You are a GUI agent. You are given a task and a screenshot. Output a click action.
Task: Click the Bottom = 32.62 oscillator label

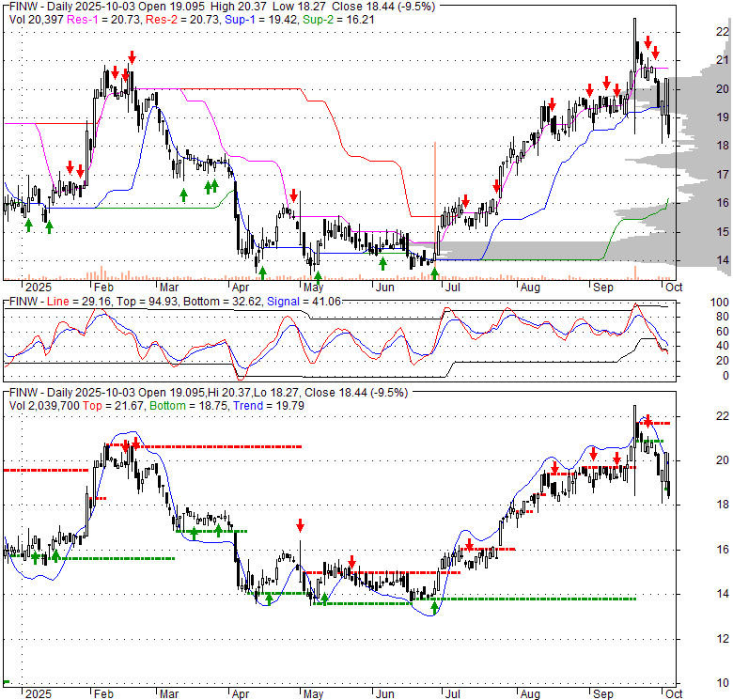pyautogui.click(x=223, y=302)
